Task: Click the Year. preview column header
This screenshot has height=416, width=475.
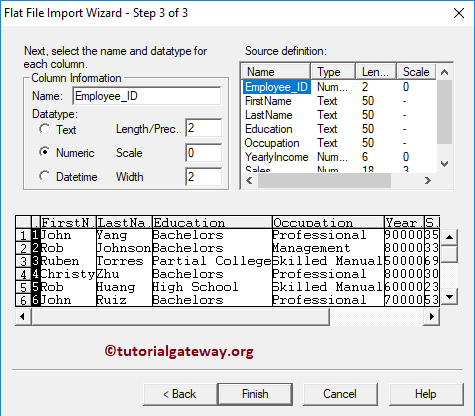Action: (x=404, y=222)
